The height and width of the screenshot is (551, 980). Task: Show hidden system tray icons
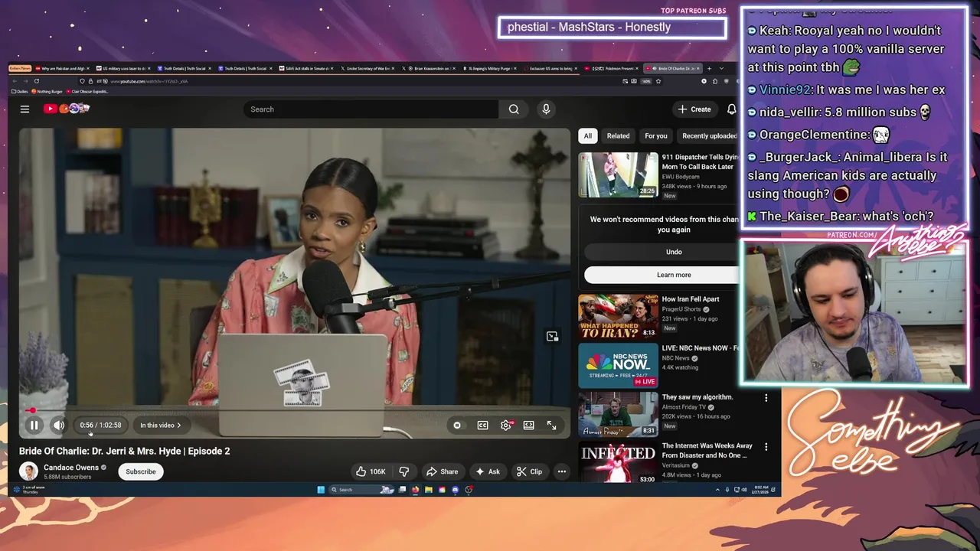point(718,490)
